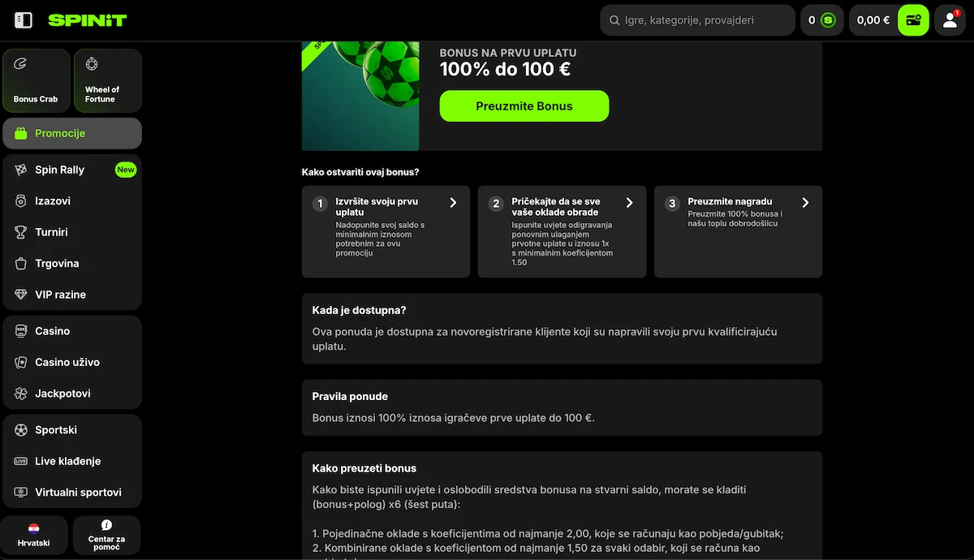Collapse the sidebar with the panel icon
Viewport: 974px width, 560px height.
[24, 20]
